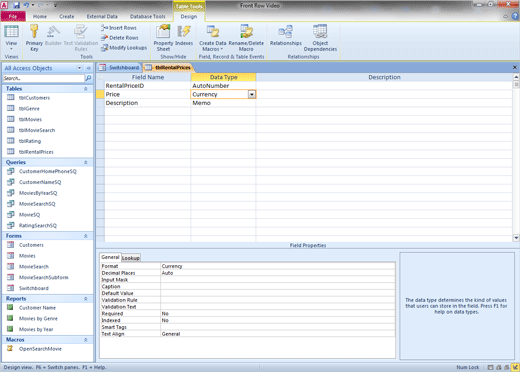Set Primary Key for the field

coord(34,38)
